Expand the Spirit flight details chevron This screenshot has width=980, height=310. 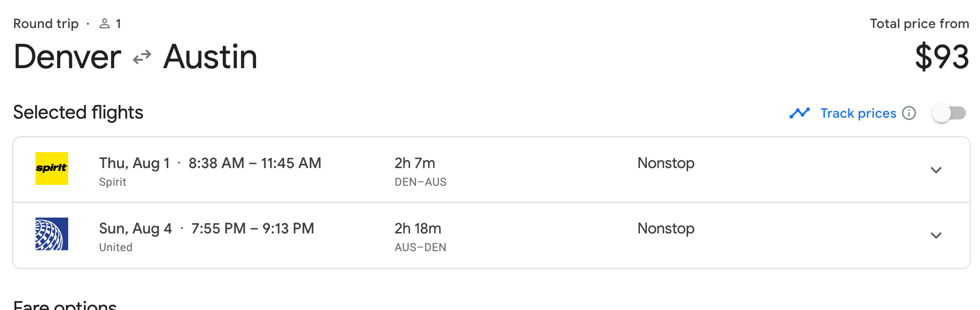point(936,170)
